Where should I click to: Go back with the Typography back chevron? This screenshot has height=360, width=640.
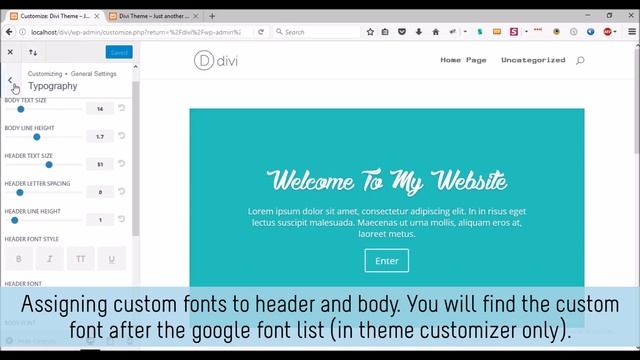(x=10, y=80)
